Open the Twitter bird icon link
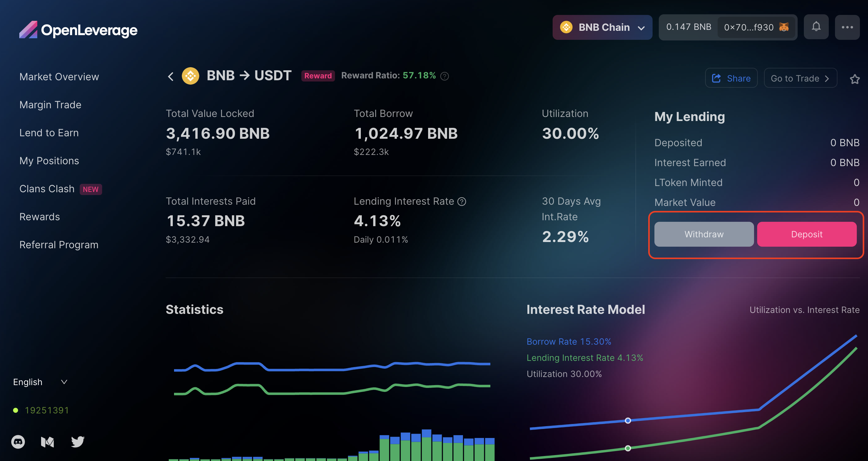The height and width of the screenshot is (461, 868). pyautogui.click(x=78, y=441)
